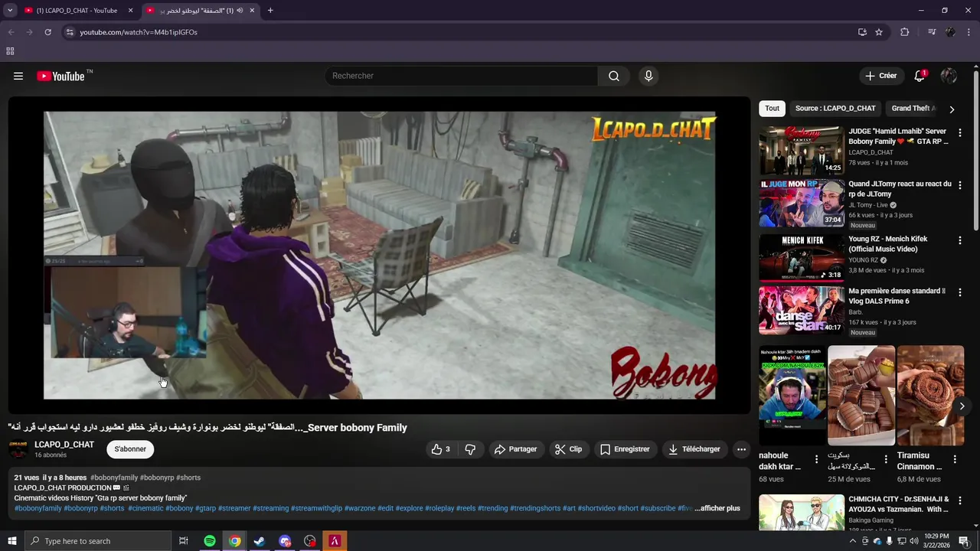This screenshot has width=980, height=551.
Task: Open Spotify from the taskbar
Action: [x=210, y=541]
